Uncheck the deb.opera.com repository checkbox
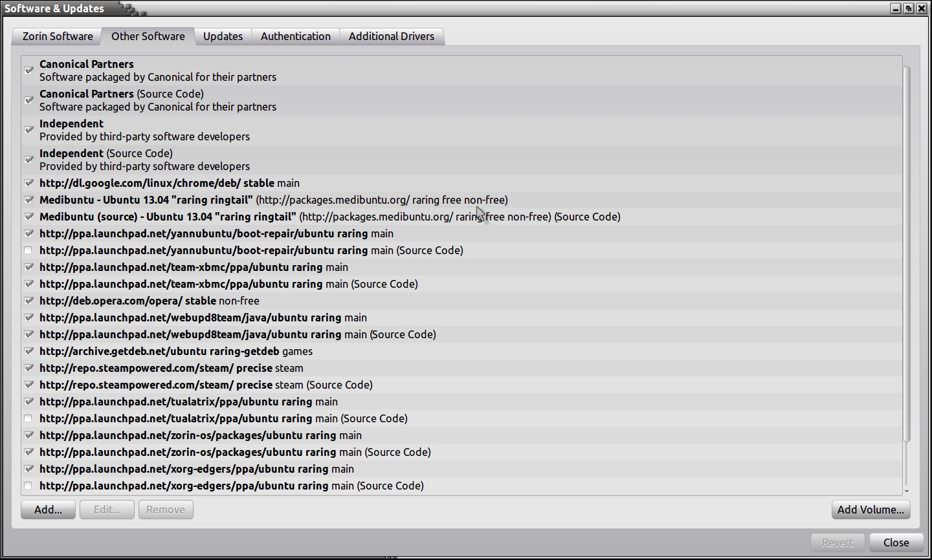Screen dimensions: 932x560 pyautogui.click(x=28, y=301)
